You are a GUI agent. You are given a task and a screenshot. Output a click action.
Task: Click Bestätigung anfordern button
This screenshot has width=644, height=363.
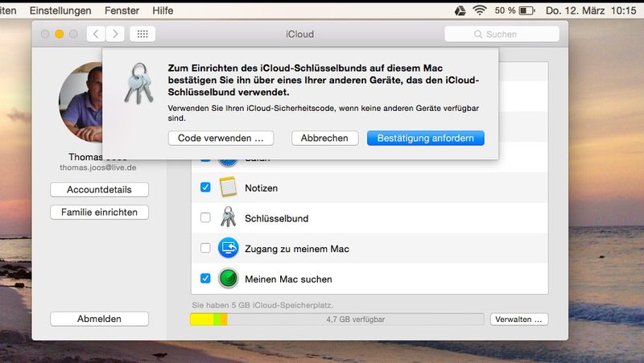(426, 138)
